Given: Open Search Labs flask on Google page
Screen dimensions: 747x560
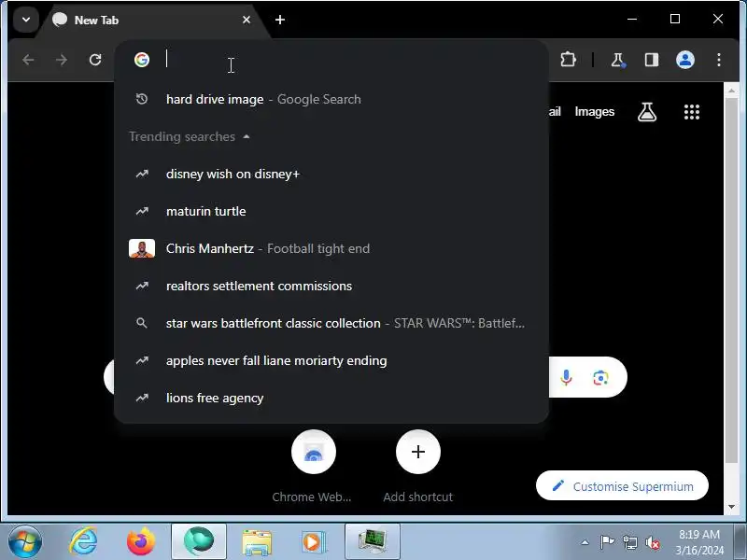Looking at the screenshot, I should click(x=647, y=112).
